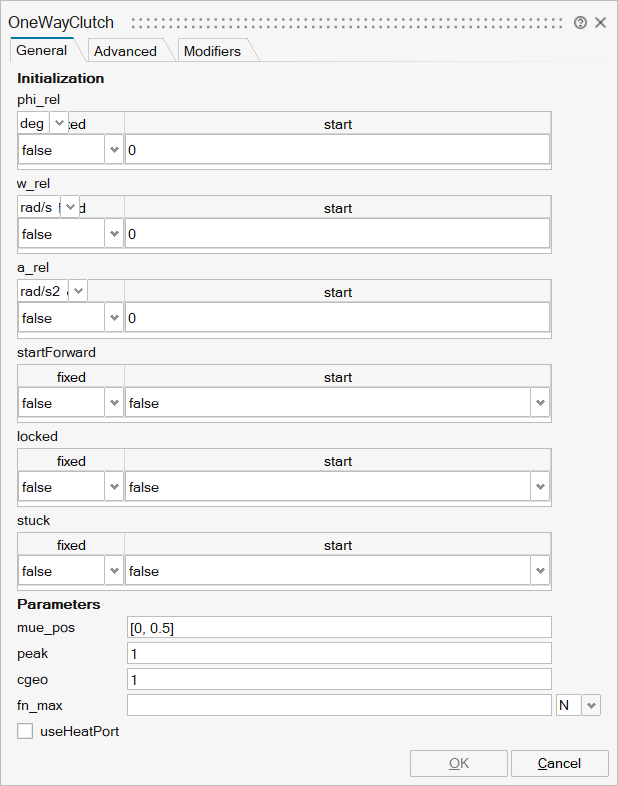Click the mue_pos input field
618x786 pixels.
[339, 627]
